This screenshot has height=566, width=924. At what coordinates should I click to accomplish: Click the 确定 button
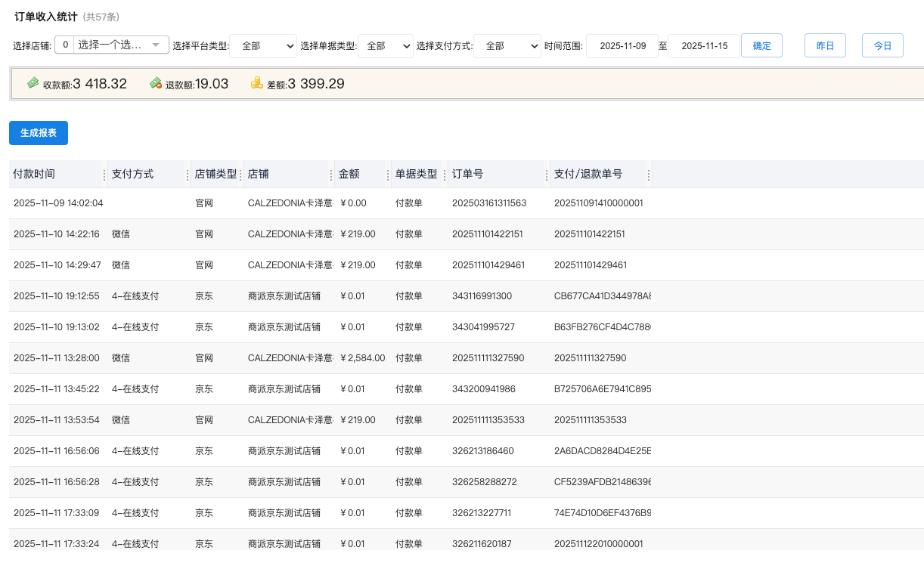pyautogui.click(x=761, y=46)
